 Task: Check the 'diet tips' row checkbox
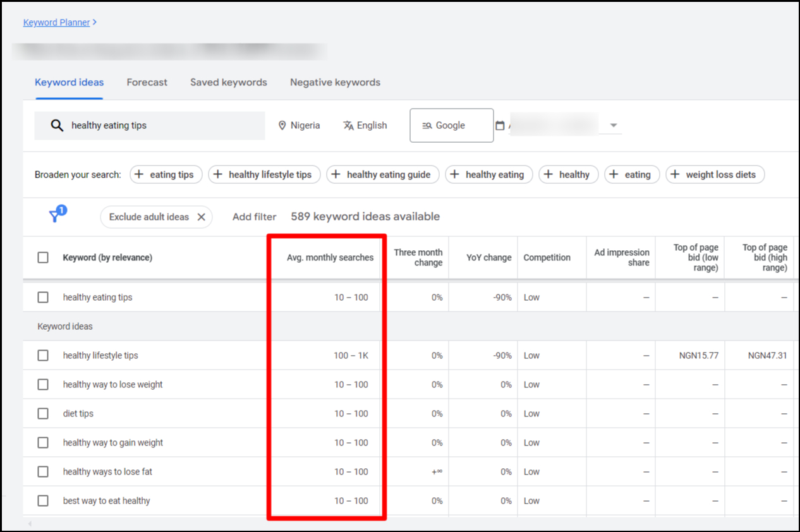pyautogui.click(x=43, y=413)
